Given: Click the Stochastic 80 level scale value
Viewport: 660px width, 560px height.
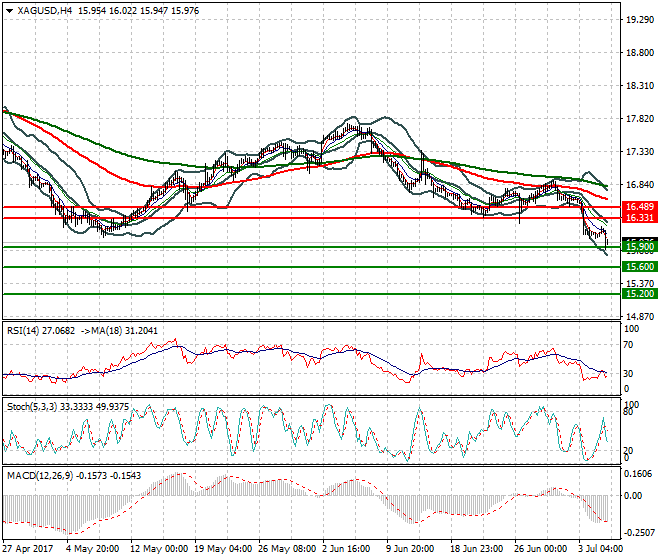Looking at the screenshot, I should (x=628, y=412).
